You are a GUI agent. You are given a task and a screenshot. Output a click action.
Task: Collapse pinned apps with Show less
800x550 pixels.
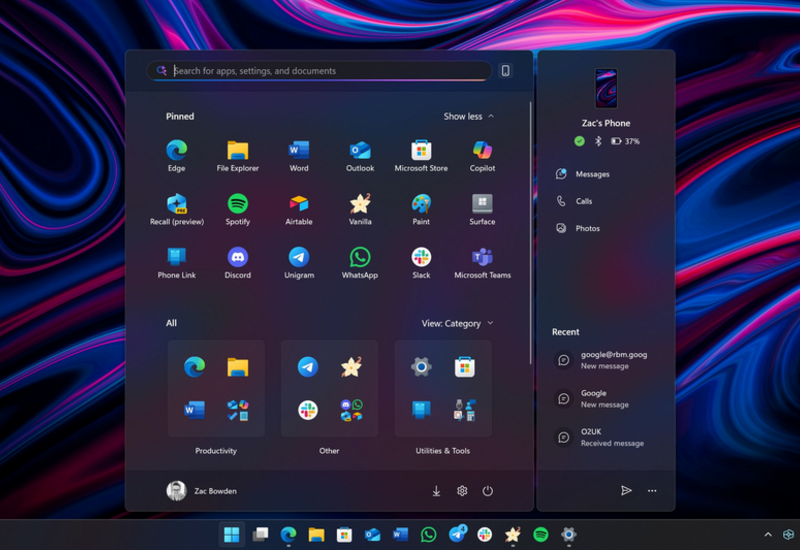point(468,116)
